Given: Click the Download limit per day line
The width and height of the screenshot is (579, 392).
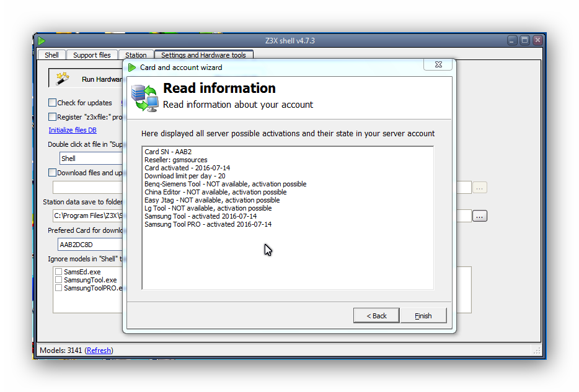Looking at the screenshot, I should (185, 176).
